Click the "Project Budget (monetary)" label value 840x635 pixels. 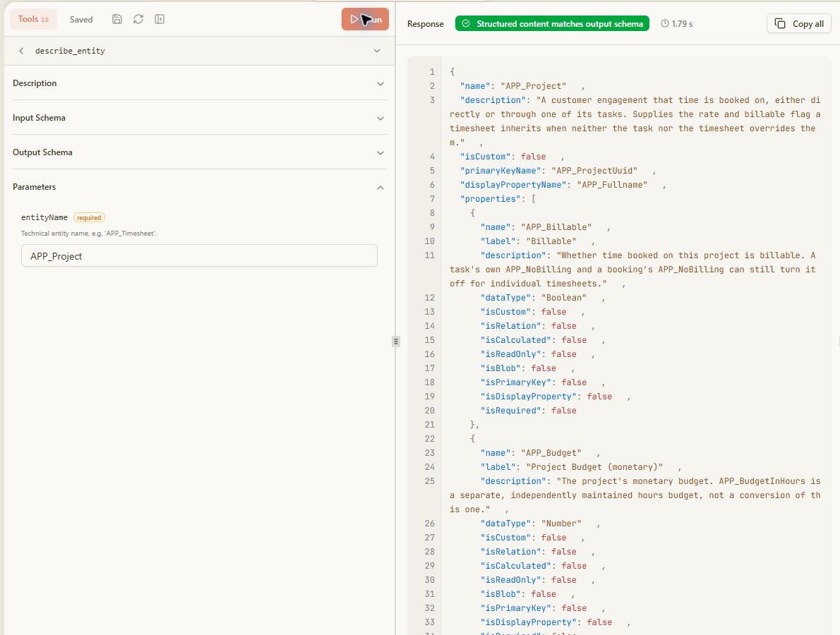(x=594, y=467)
